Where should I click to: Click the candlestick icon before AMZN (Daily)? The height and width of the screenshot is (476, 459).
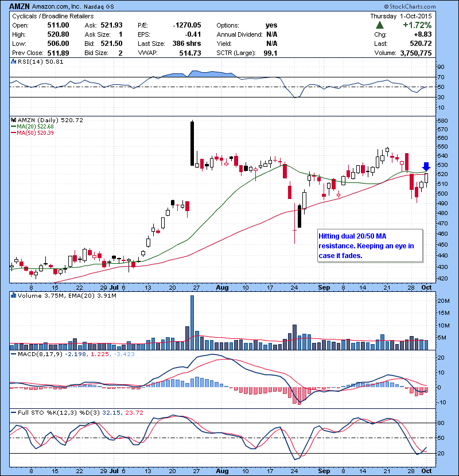tap(13, 120)
